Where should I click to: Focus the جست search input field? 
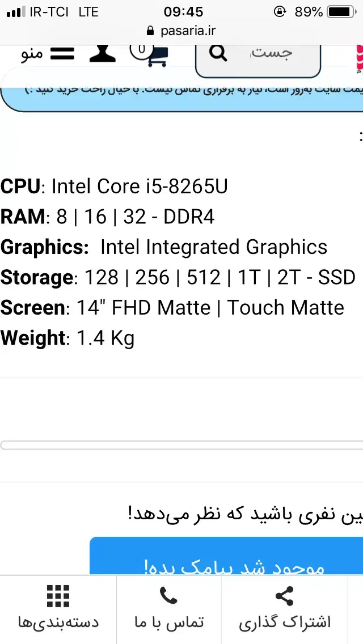272,54
